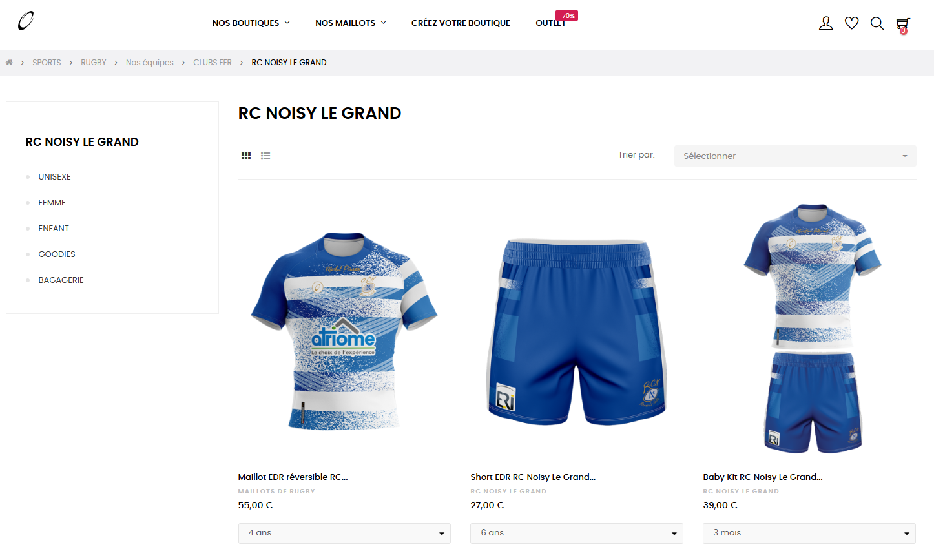This screenshot has width=934, height=560.
Task: Open the wishlist heart icon
Action: (x=851, y=23)
